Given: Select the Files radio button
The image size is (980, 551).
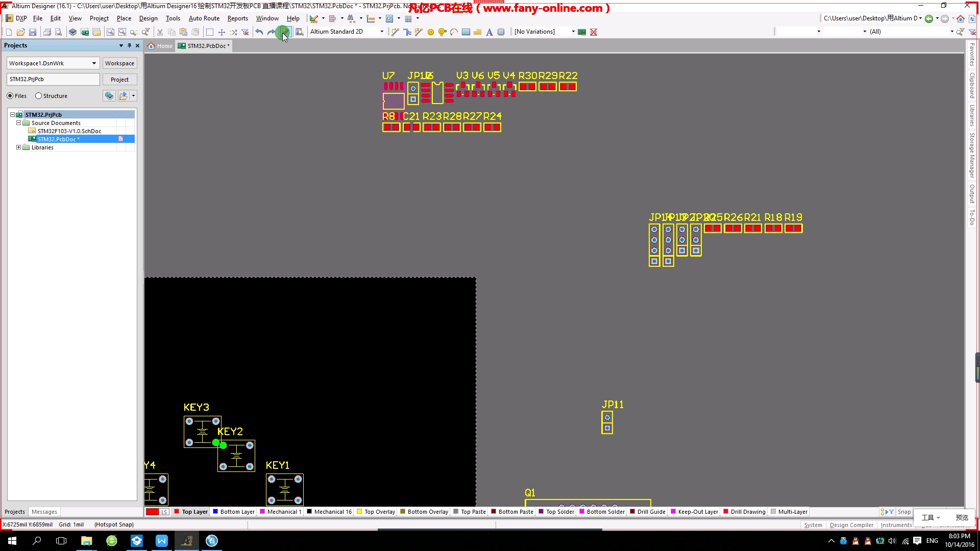Looking at the screenshot, I should point(10,96).
